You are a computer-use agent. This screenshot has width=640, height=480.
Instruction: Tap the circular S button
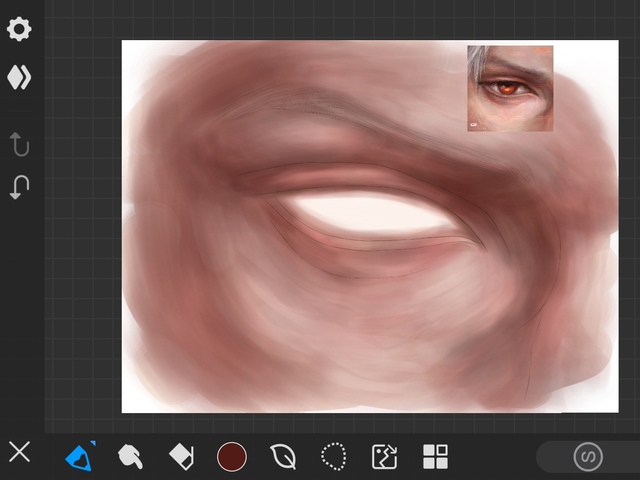pos(588,457)
